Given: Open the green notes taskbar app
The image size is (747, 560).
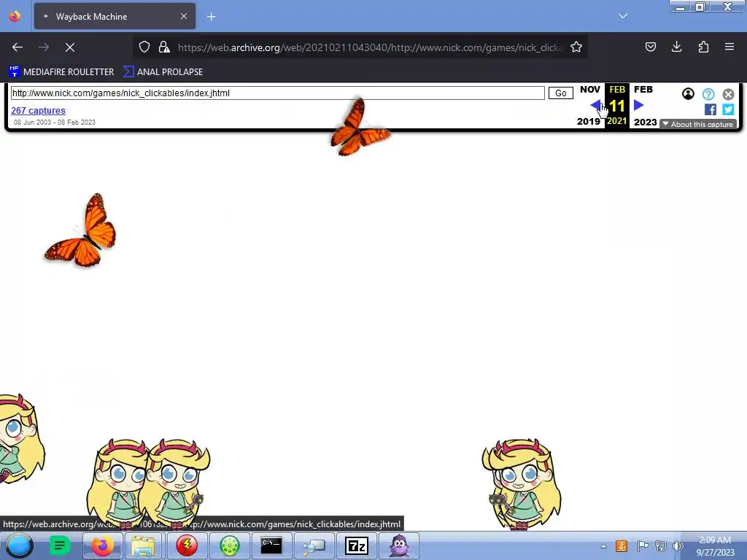Looking at the screenshot, I should click(60, 545).
